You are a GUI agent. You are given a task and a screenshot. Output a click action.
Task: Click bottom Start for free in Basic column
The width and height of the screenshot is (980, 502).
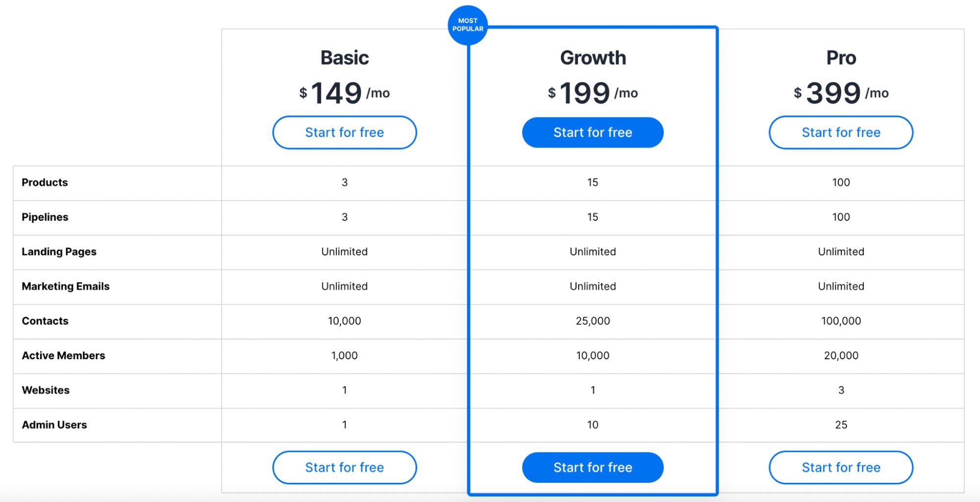point(344,467)
